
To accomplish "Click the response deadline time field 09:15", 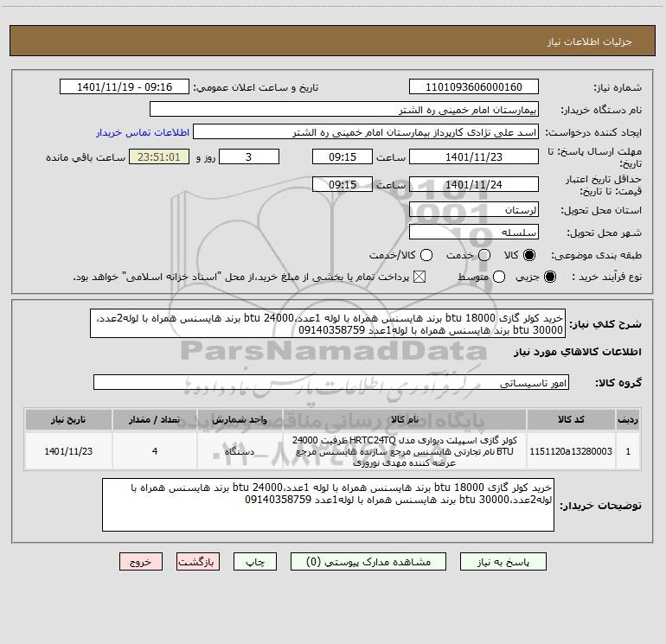I will point(343,156).
